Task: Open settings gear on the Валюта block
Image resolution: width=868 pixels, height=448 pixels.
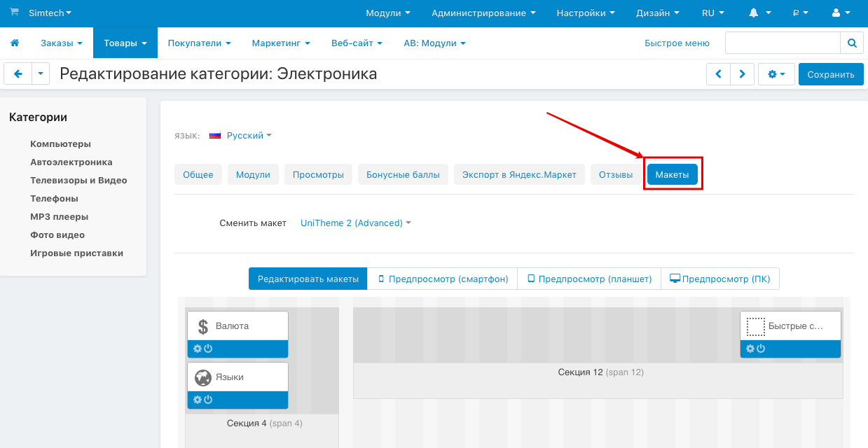Action: tap(196, 348)
